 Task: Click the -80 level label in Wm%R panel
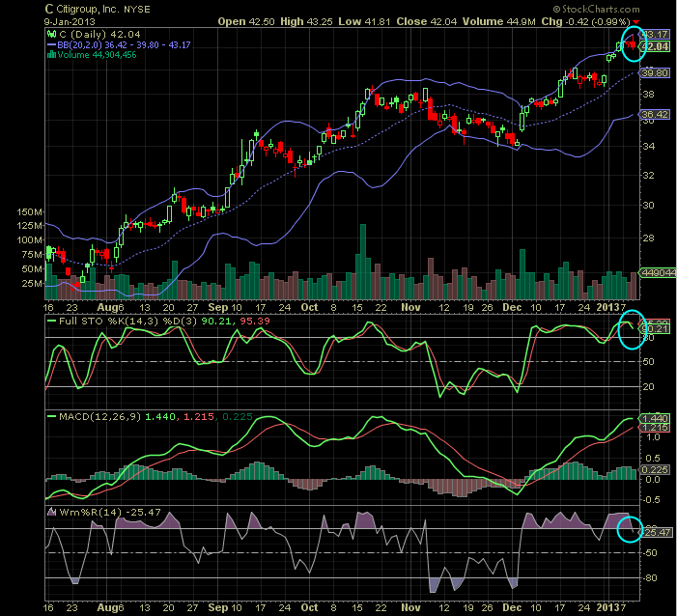tap(650, 578)
